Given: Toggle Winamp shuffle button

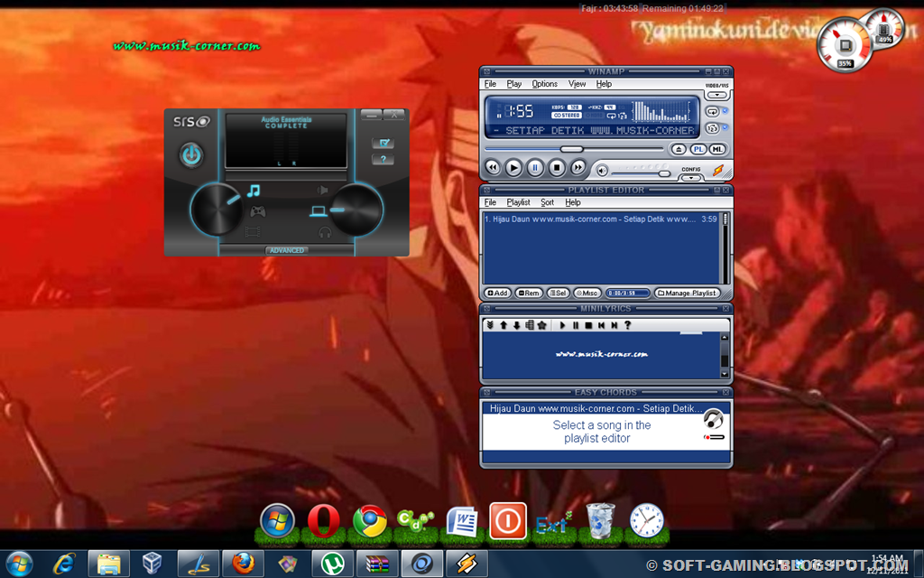Looking at the screenshot, I should 712,128.
